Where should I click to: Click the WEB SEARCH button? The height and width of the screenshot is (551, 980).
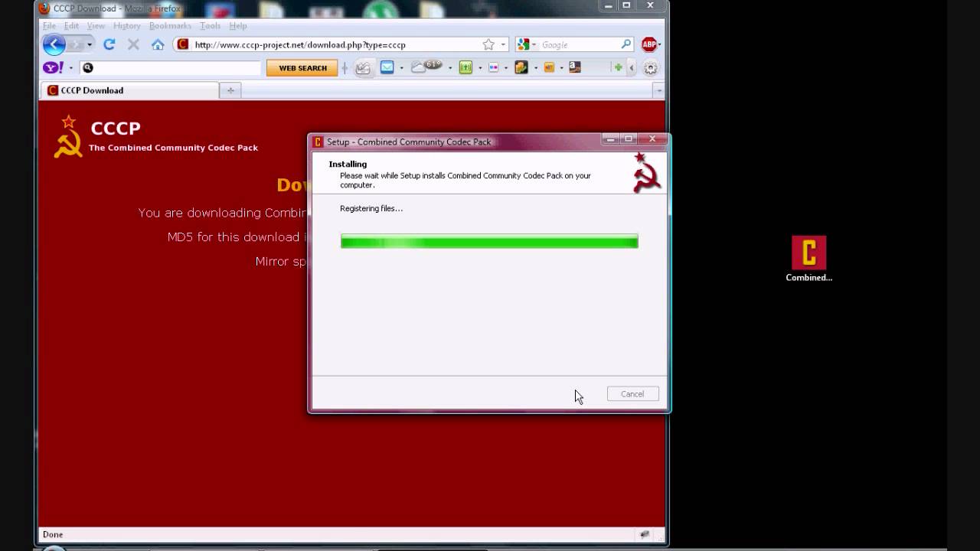coord(302,68)
